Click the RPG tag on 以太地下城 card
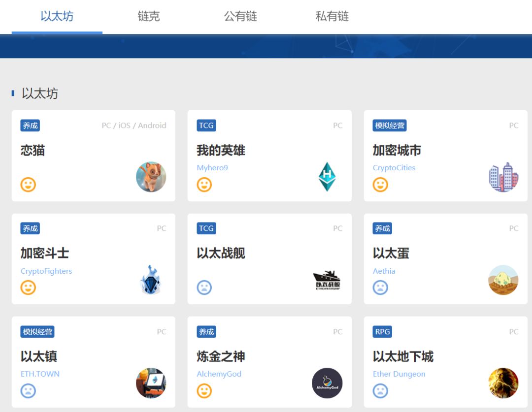This screenshot has width=532, height=412. [x=382, y=332]
